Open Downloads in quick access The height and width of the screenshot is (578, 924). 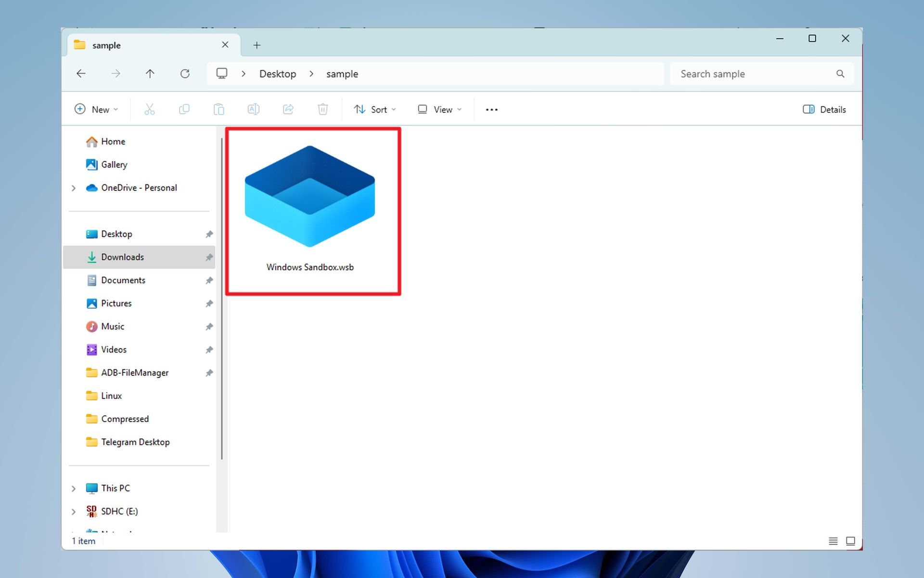[139, 257]
